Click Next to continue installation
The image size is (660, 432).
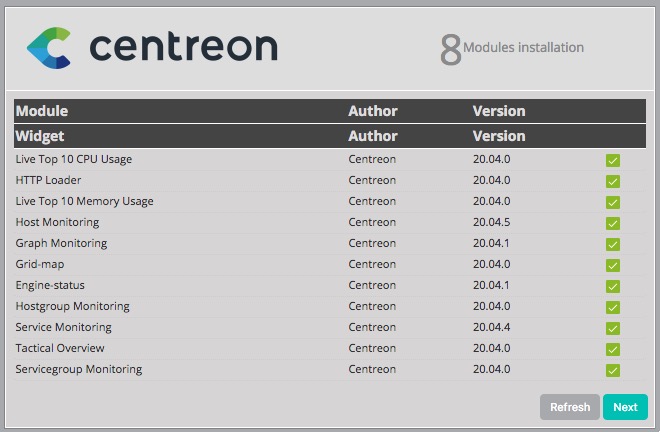click(625, 407)
